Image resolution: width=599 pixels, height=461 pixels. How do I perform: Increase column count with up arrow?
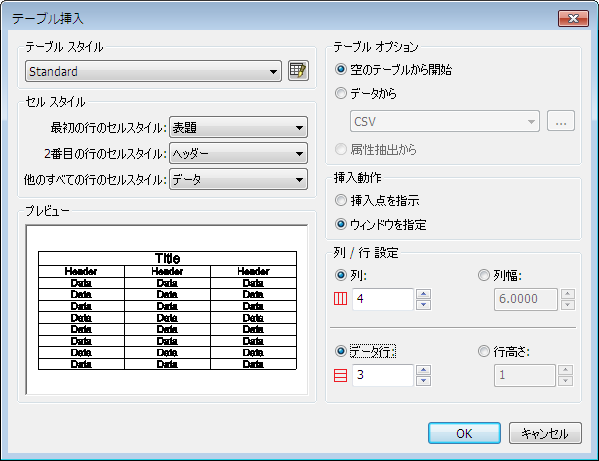click(x=423, y=294)
